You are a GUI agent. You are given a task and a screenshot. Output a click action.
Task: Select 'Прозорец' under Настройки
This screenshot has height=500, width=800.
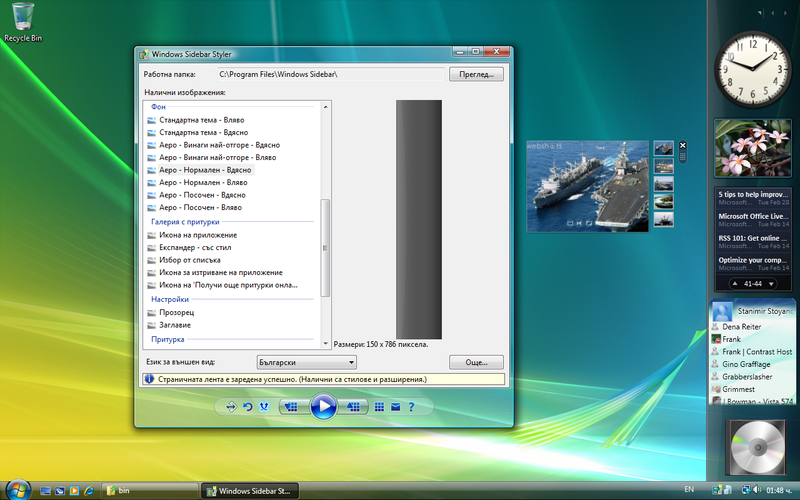click(x=177, y=312)
